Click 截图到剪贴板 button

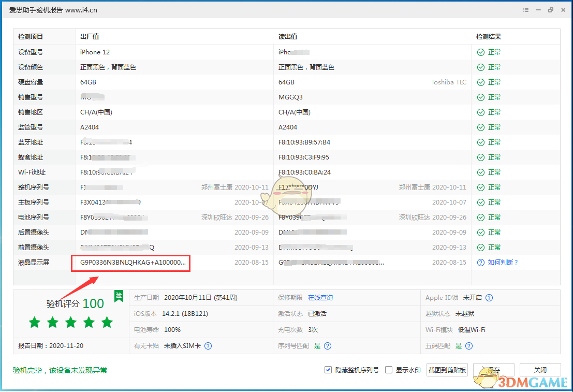[447, 370]
